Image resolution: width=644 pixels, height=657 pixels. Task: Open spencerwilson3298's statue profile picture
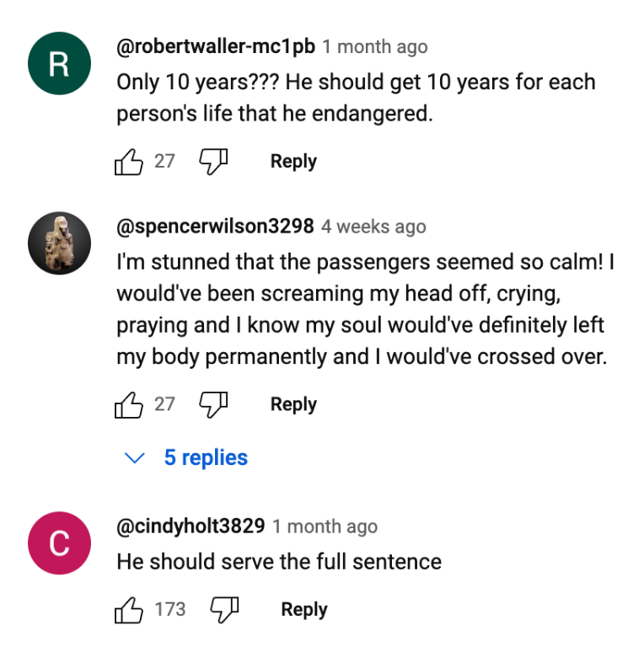pyautogui.click(x=60, y=243)
